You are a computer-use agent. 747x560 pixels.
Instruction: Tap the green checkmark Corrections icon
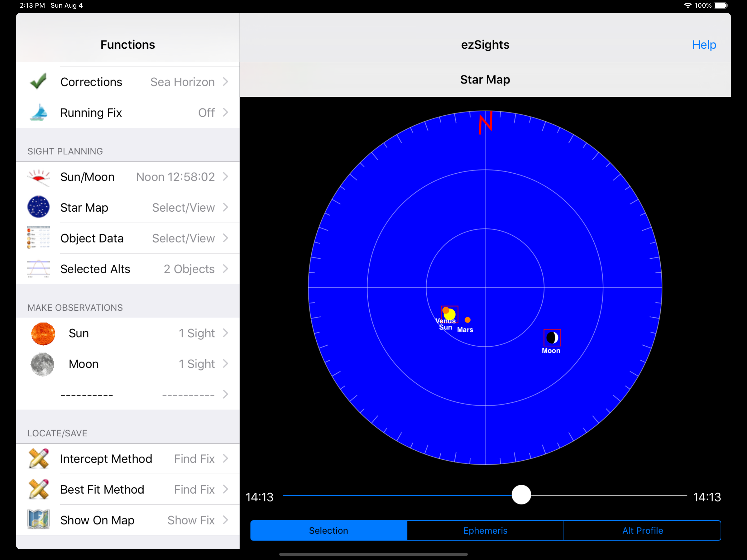(38, 82)
